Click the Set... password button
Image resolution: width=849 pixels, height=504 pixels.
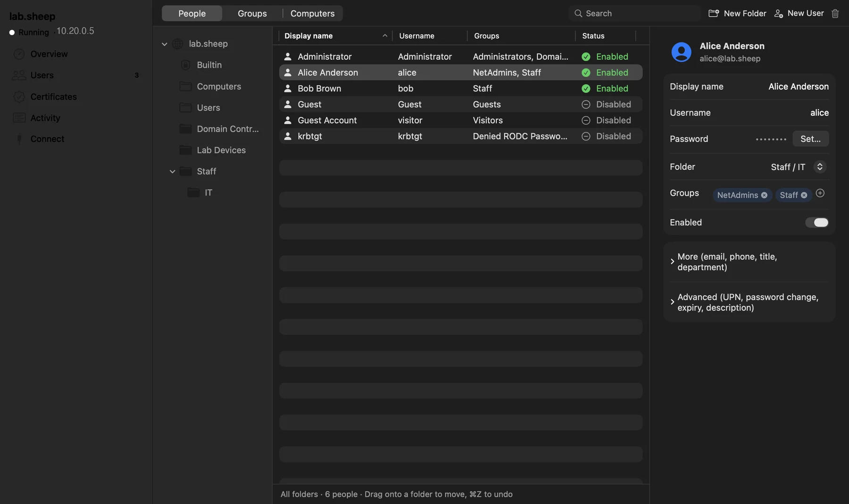coord(810,139)
